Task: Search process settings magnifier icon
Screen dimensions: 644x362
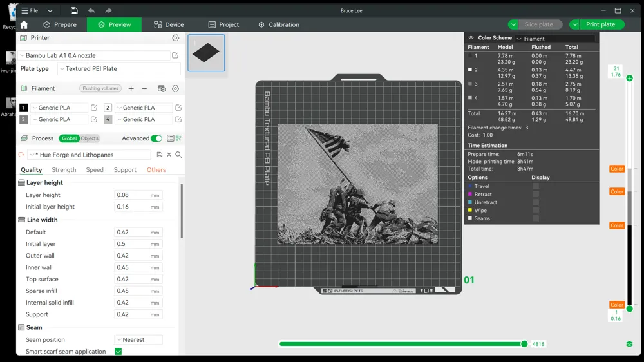Action: point(178,155)
